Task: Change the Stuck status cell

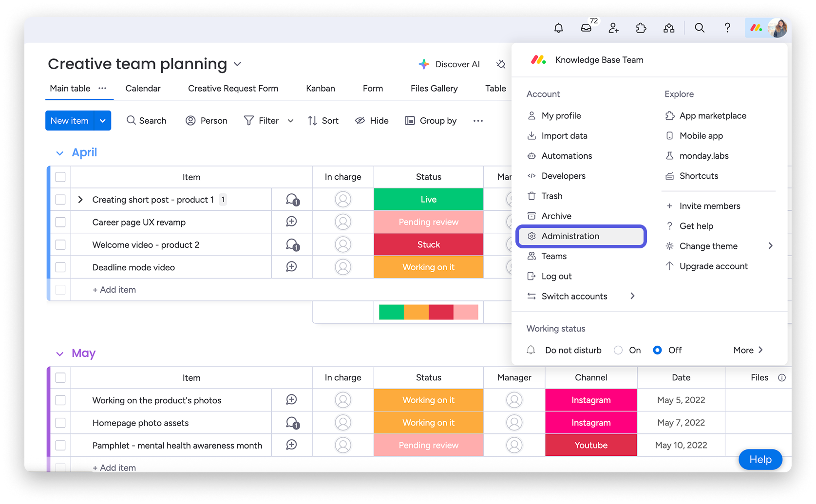Action: point(429,244)
